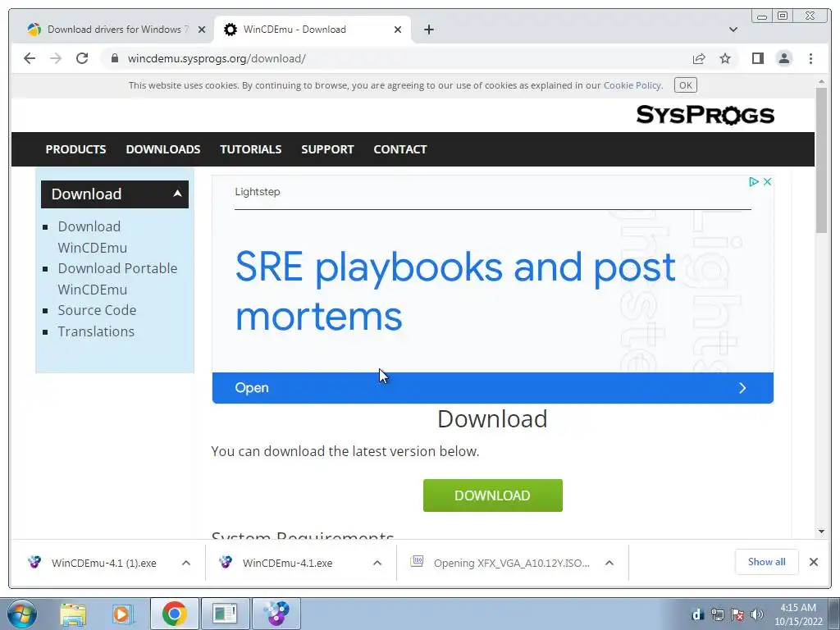Viewport: 840px width, 630px height.
Task: Open the CONTACT menu
Action: coord(400,149)
